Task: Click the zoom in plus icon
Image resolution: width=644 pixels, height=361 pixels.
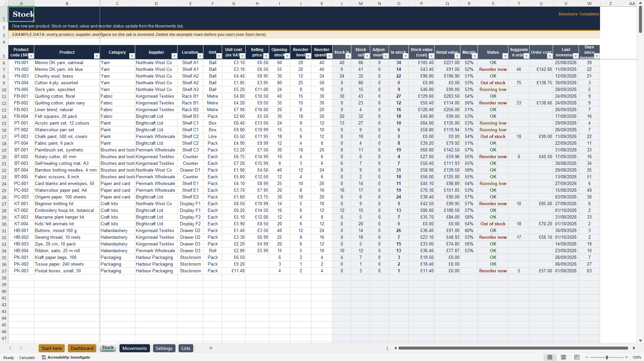Action: point(626,357)
